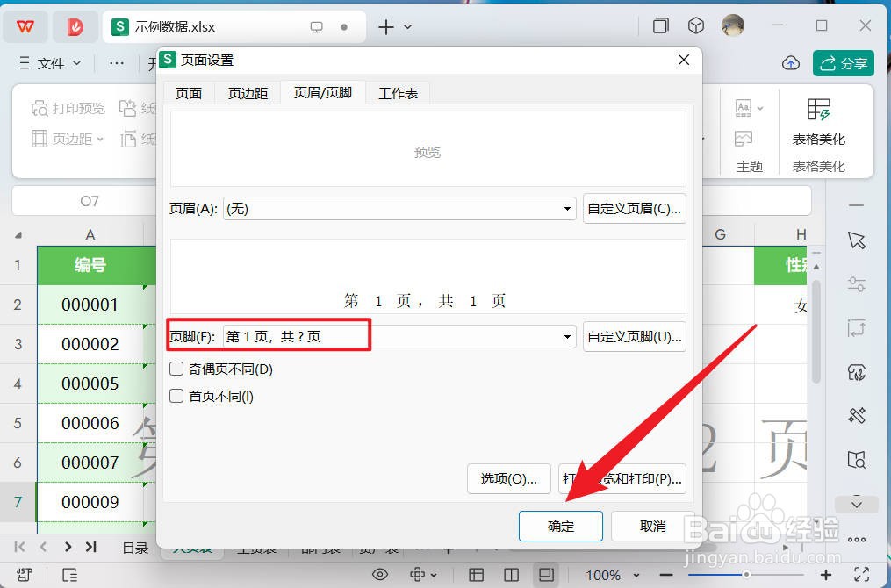Click the eye icon in status bar
This screenshot has height=588, width=891.
pyautogui.click(x=380, y=575)
